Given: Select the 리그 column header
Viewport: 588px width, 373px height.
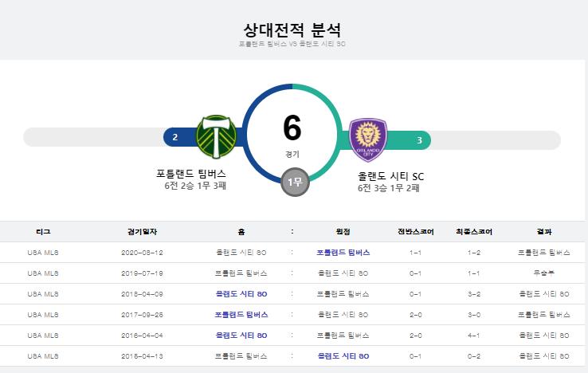Looking at the screenshot, I should [43, 231].
